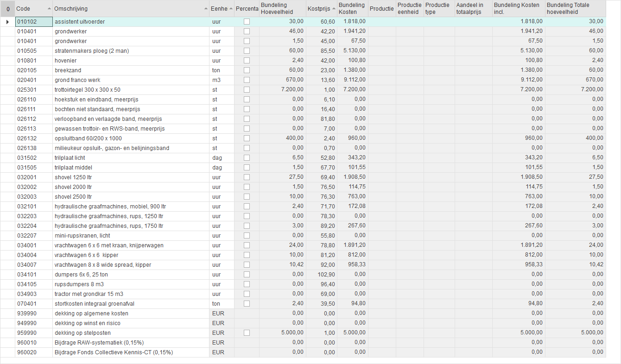Viewport: 621px width, 364px height.
Task: Select code cell 026138
Action: (34, 148)
